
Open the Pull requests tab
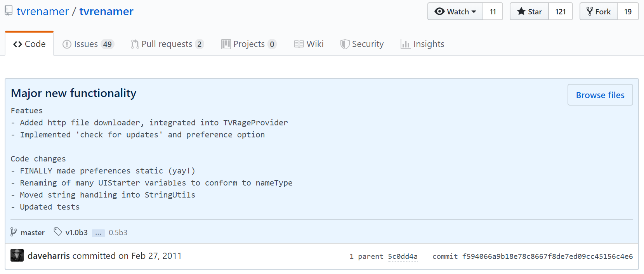click(x=167, y=44)
